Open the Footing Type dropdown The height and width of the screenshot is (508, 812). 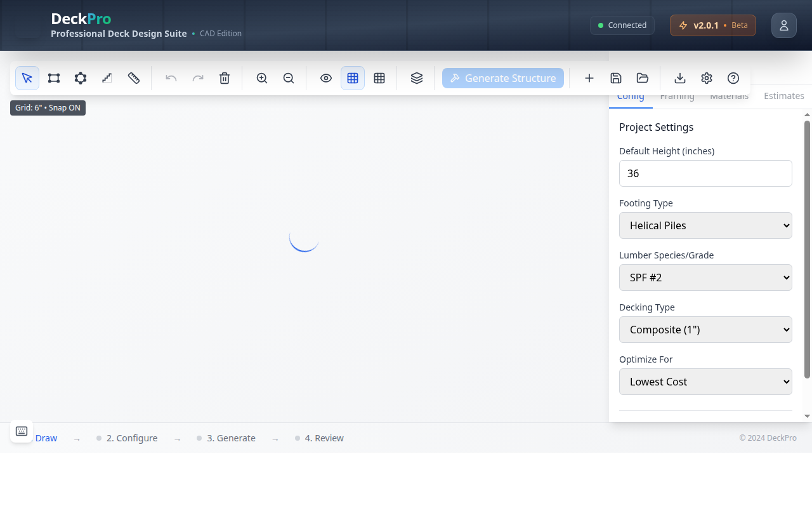(705, 225)
